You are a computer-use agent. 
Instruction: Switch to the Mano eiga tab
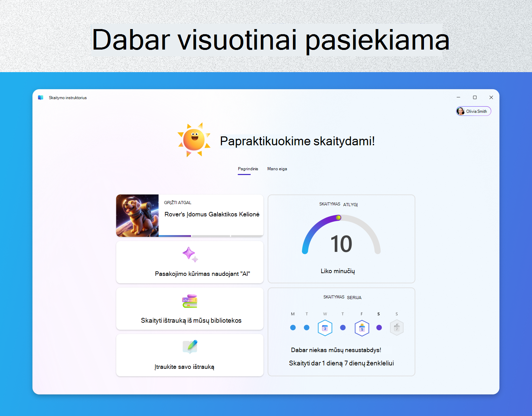pos(277,169)
